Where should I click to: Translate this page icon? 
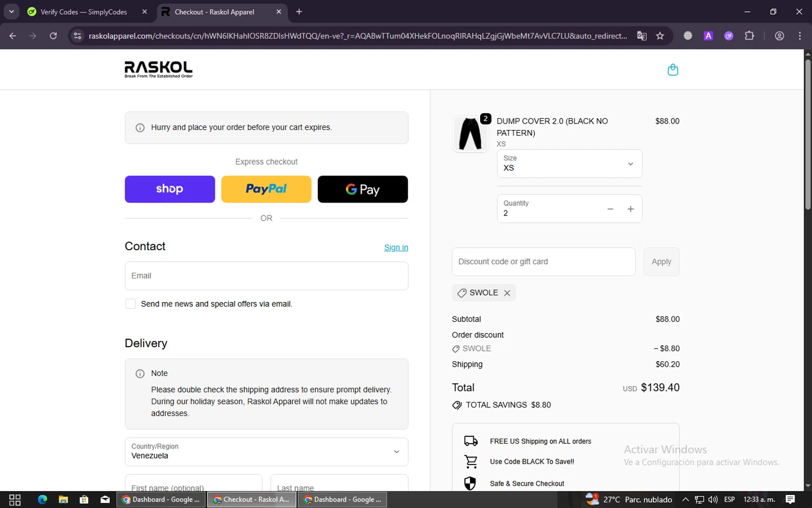click(x=642, y=36)
